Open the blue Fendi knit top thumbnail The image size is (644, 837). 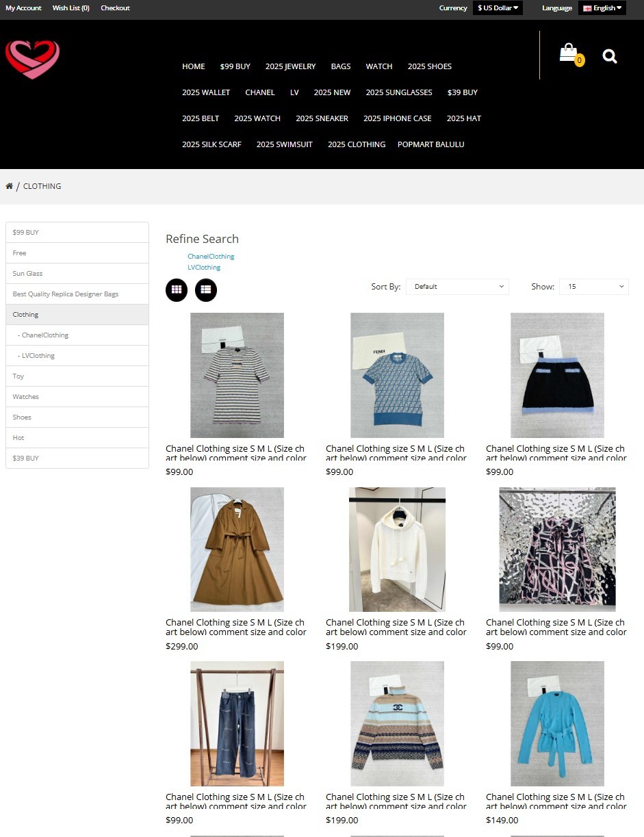click(x=397, y=375)
